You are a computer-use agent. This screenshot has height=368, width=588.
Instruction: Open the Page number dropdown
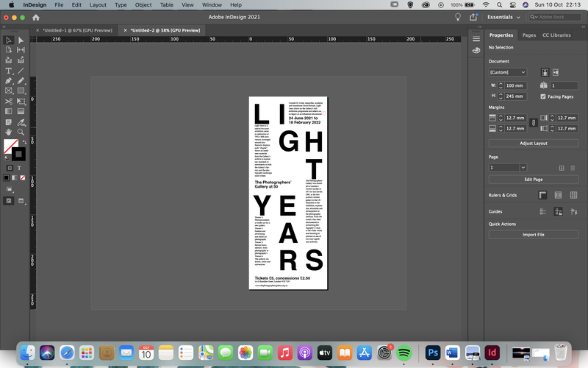508,168
